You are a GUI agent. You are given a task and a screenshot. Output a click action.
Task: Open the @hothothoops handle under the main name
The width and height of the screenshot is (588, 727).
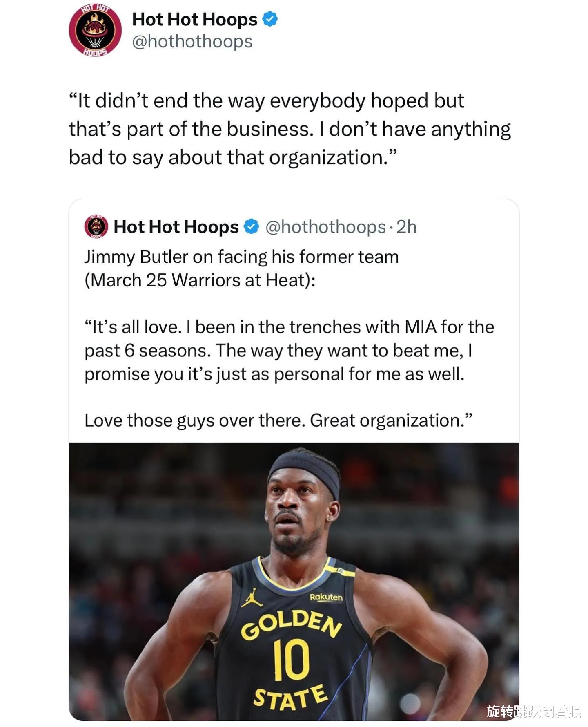pyautogui.click(x=192, y=41)
